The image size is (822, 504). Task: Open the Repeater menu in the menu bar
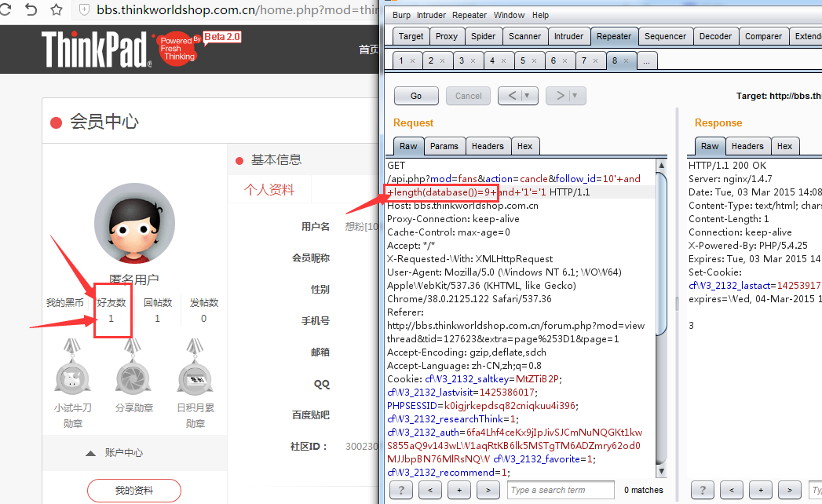point(469,15)
